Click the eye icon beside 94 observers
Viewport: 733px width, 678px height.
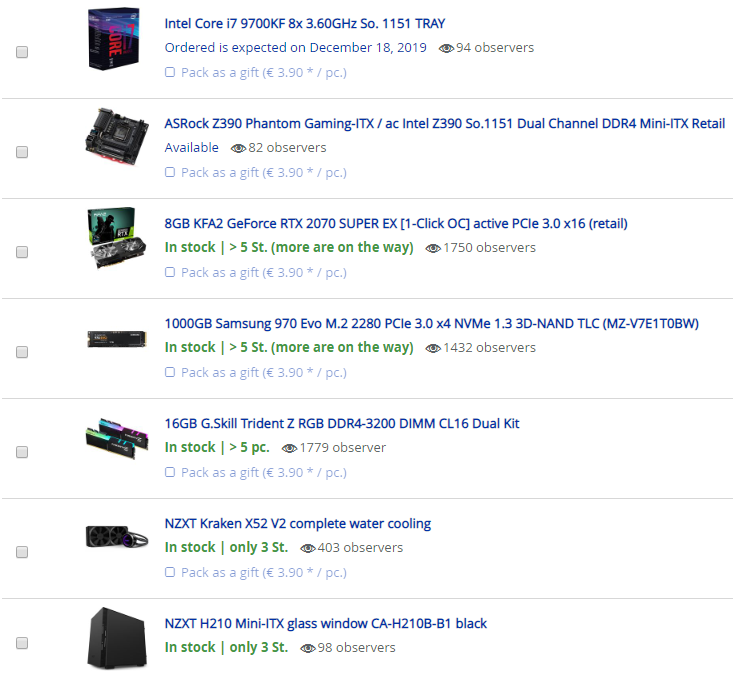[446, 48]
